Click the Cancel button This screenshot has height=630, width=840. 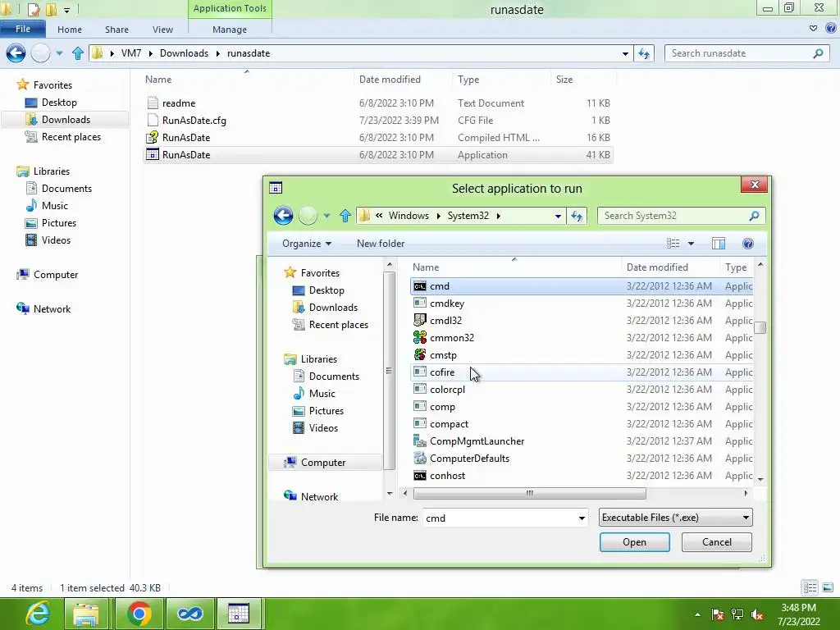coord(717,542)
